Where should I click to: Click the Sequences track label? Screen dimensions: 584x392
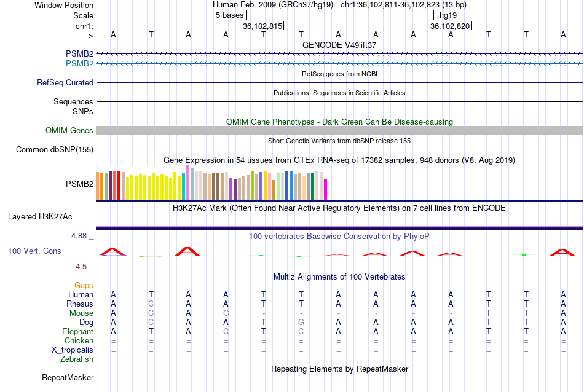click(73, 101)
